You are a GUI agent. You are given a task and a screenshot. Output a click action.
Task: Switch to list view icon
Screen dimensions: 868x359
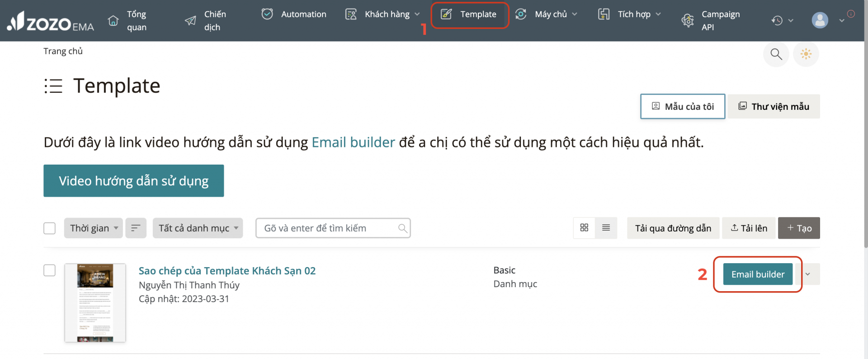(606, 228)
